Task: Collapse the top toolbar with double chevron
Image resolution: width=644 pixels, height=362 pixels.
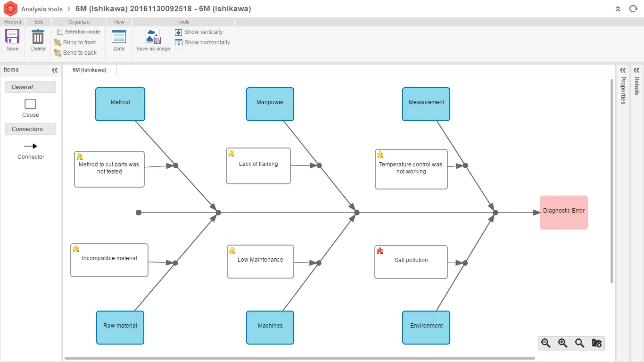Action: [x=618, y=9]
